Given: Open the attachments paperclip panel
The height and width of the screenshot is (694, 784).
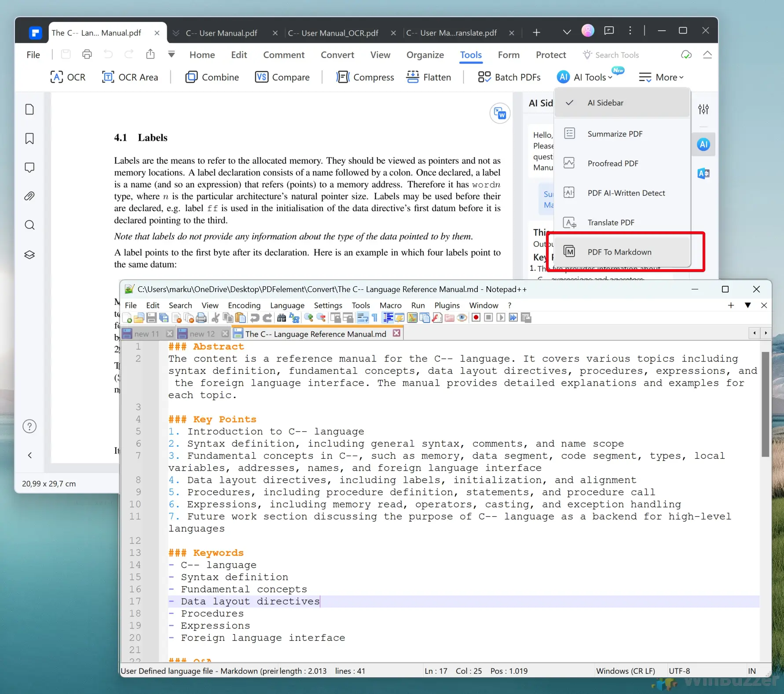Looking at the screenshot, I should pos(29,196).
